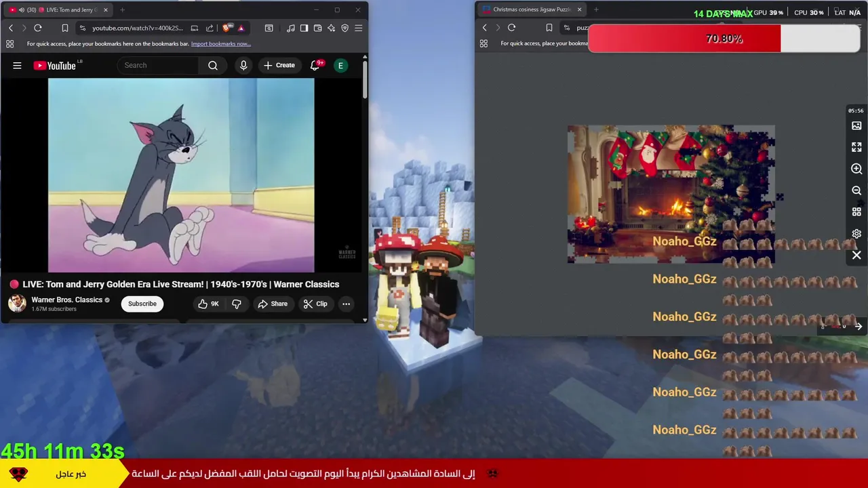Subscribe to Warner Bros. Classics

[x=142, y=304]
